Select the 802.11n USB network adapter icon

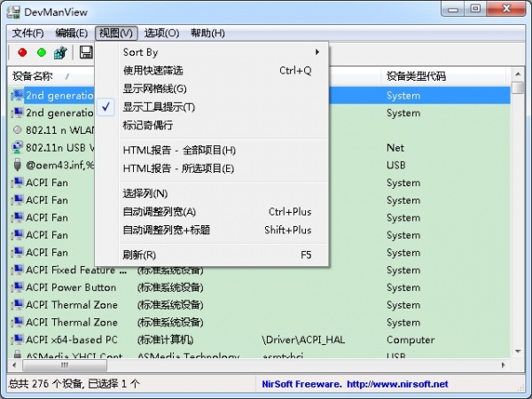[x=17, y=147]
